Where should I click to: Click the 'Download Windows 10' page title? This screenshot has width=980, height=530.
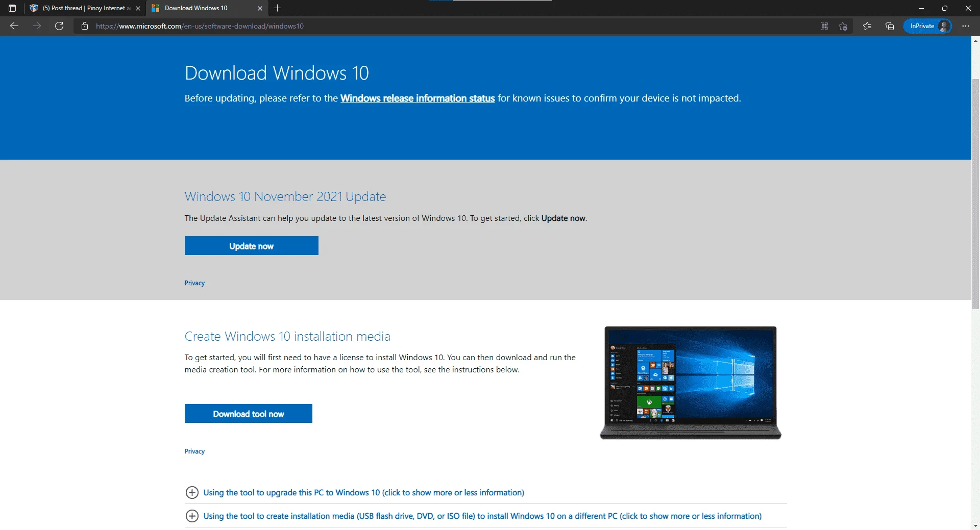click(277, 73)
